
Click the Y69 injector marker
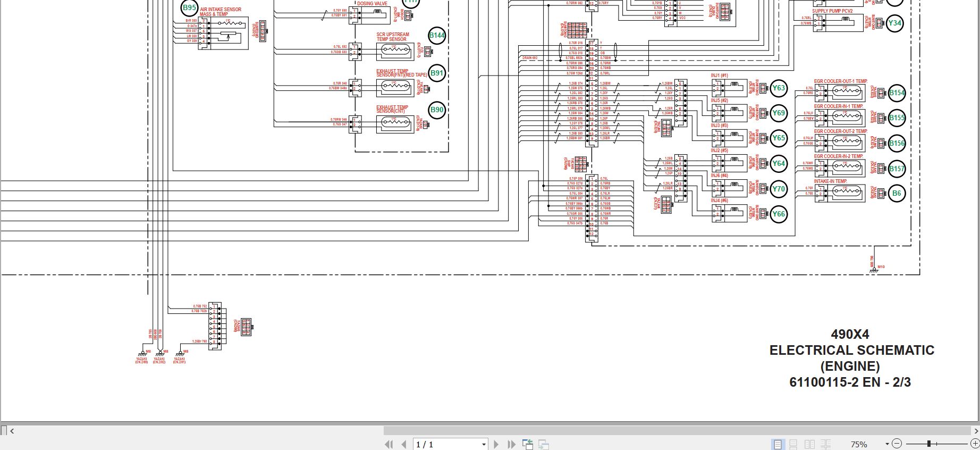tap(779, 113)
